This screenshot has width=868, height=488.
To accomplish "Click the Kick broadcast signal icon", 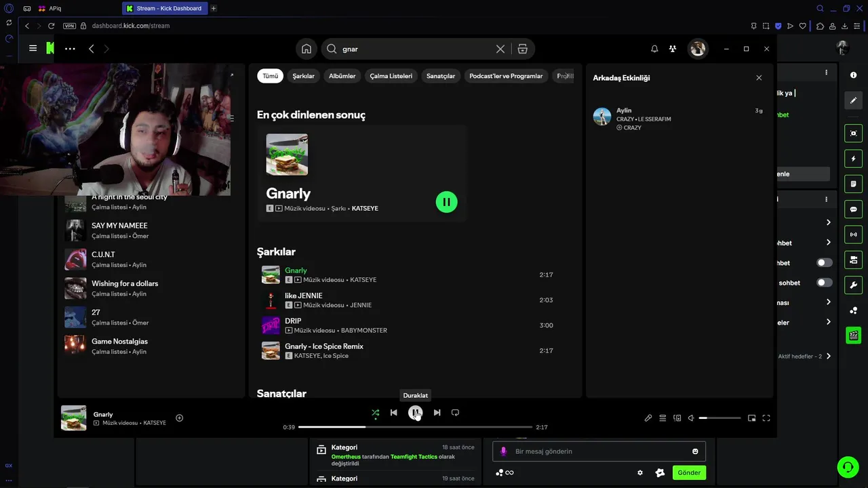I will pyautogui.click(x=853, y=235).
